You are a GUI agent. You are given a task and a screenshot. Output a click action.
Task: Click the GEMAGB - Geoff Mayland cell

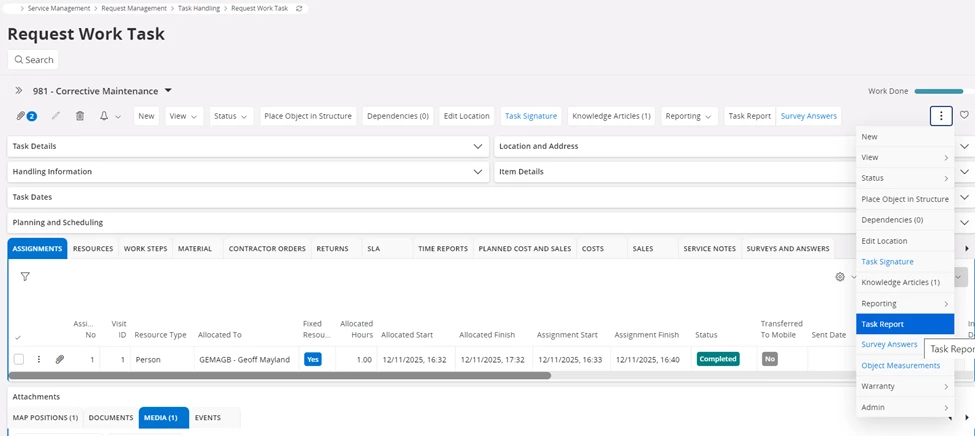[x=244, y=359]
